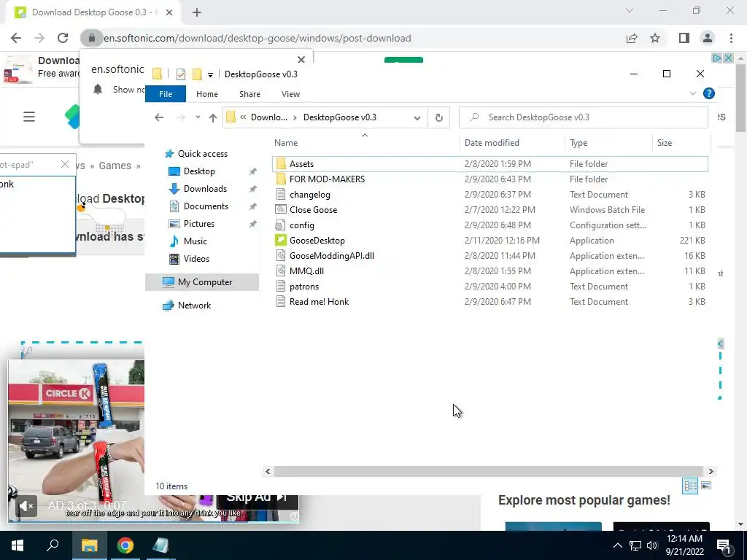The width and height of the screenshot is (747, 560).
Task: Refresh the DesktopGoose v0.3 folder view
Action: (438, 117)
